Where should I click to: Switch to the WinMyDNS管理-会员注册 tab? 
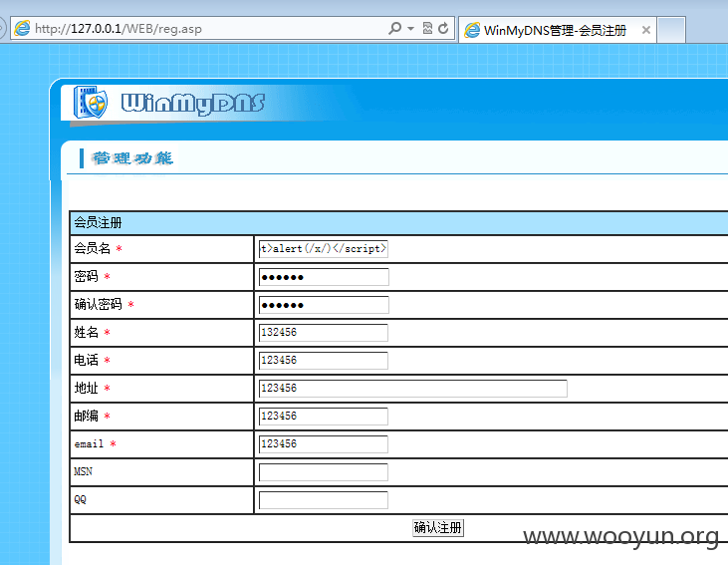555,30
